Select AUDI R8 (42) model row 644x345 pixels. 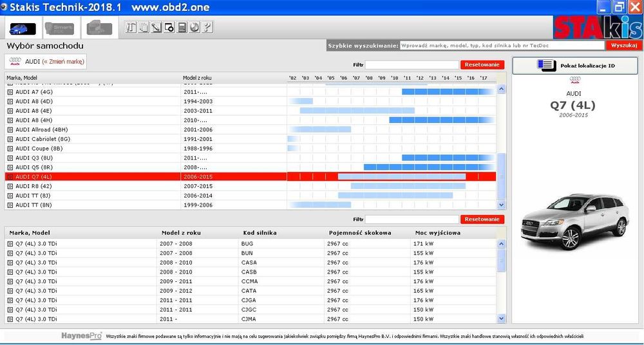click(251, 186)
